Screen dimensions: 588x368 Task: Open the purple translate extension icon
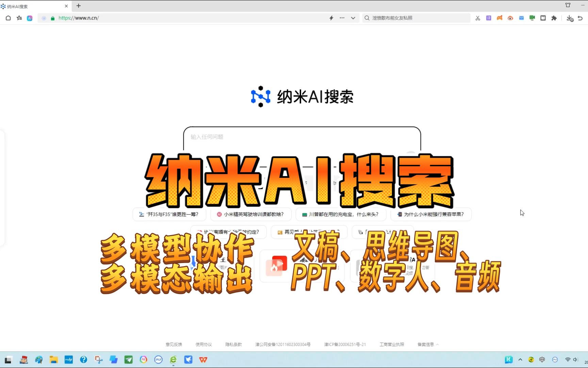pyautogui.click(x=489, y=18)
